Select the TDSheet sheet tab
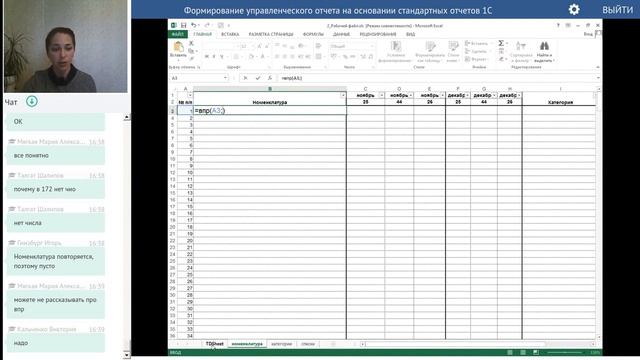This screenshot has width=640, height=360. 214,344
